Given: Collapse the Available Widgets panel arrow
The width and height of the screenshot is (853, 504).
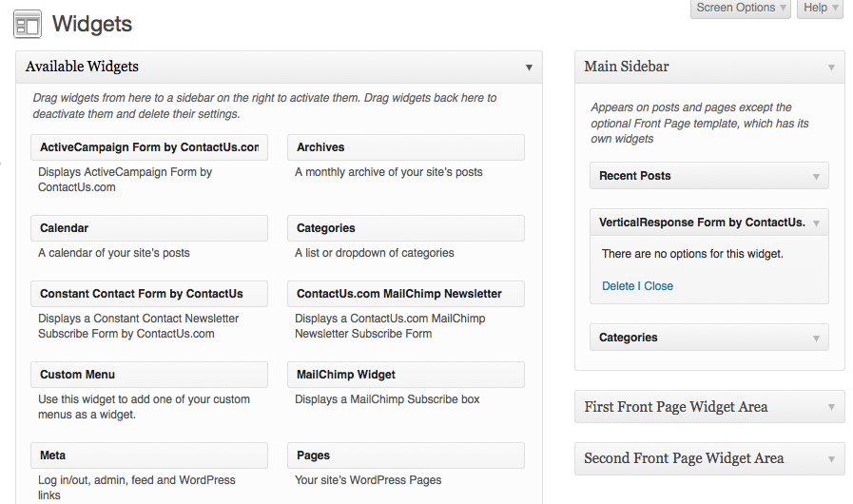Looking at the screenshot, I should [529, 68].
